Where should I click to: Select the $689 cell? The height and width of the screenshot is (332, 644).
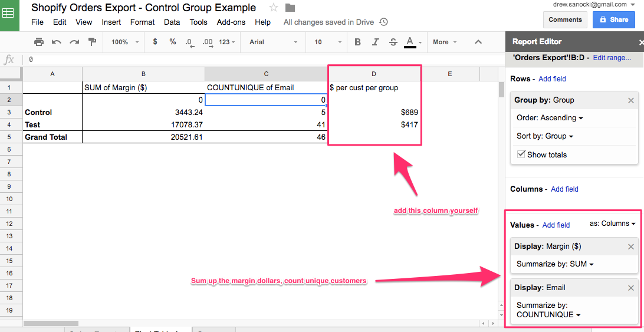pos(374,112)
